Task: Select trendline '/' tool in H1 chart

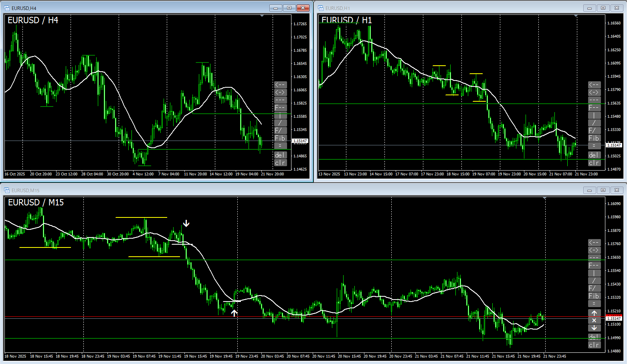Action: (x=594, y=123)
